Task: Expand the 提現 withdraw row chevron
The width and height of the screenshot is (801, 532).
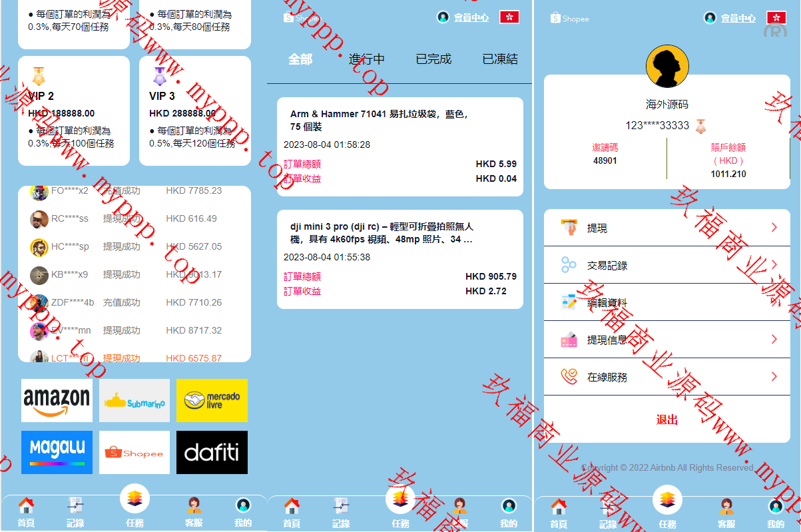Action: tap(774, 228)
